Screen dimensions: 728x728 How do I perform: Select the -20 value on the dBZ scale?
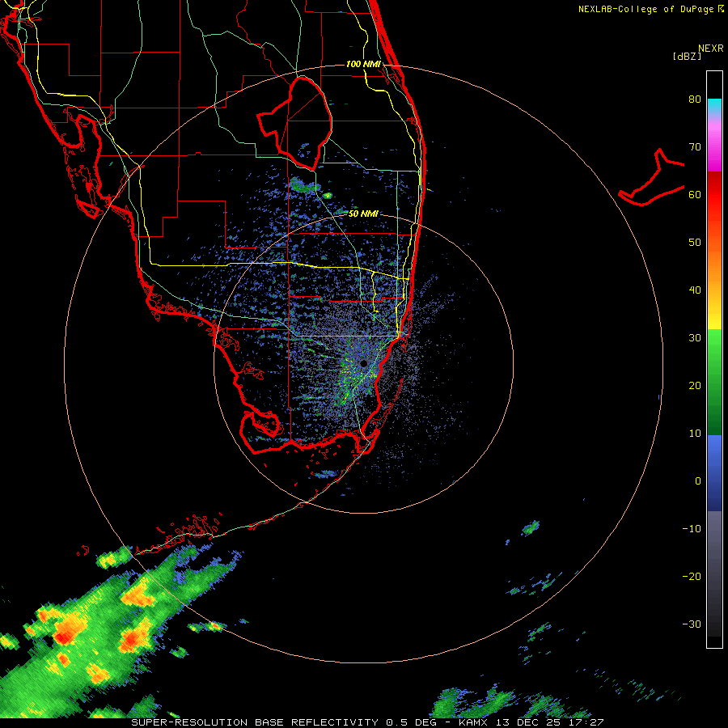[x=692, y=577]
